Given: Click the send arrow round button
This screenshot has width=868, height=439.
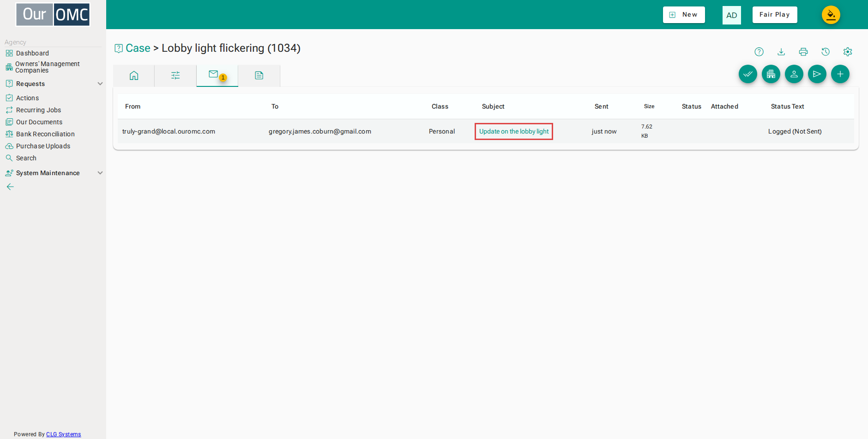Looking at the screenshot, I should [817, 74].
